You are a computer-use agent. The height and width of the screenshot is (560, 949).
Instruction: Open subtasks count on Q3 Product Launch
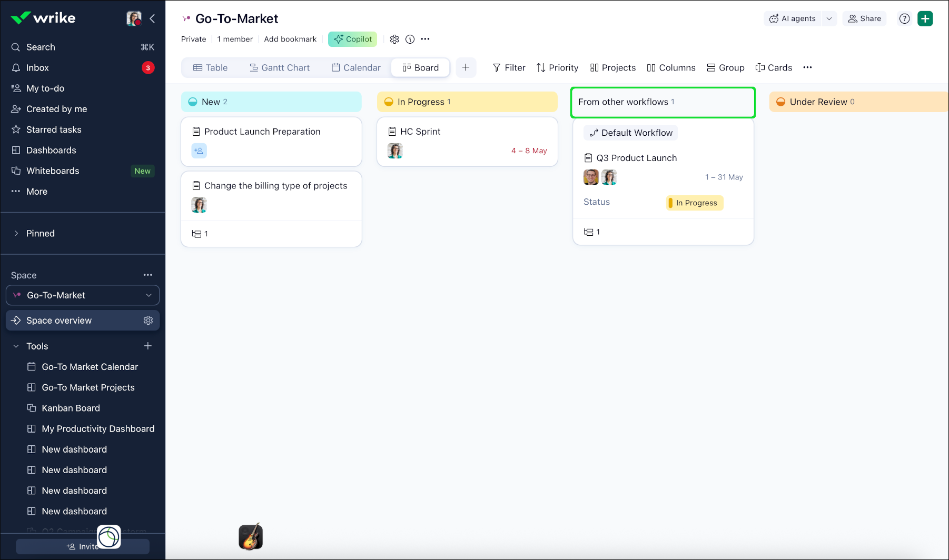point(592,232)
